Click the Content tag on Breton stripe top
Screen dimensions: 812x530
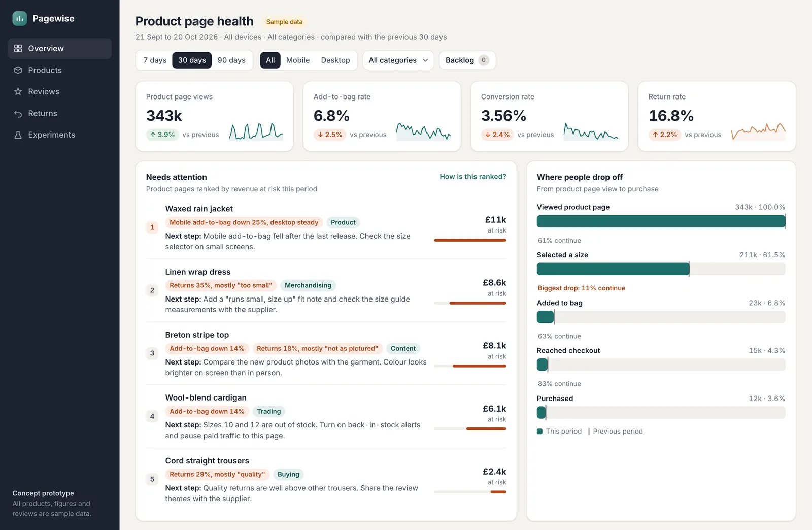click(403, 348)
